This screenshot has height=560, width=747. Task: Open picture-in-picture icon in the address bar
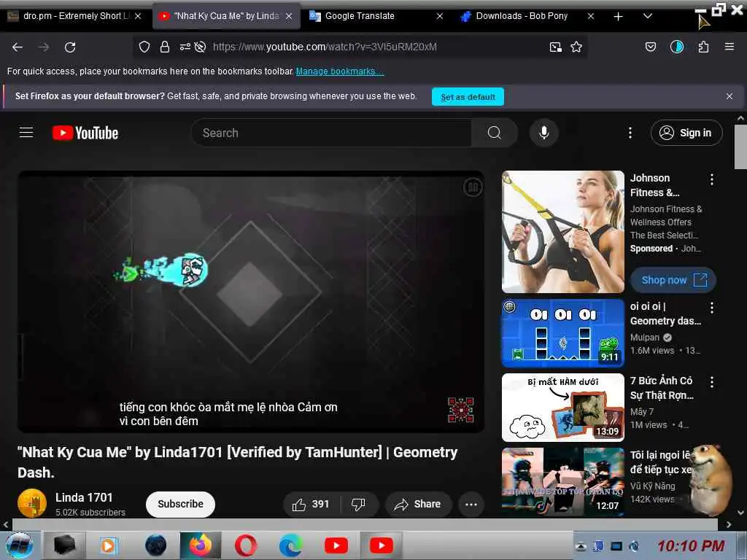[x=555, y=47]
